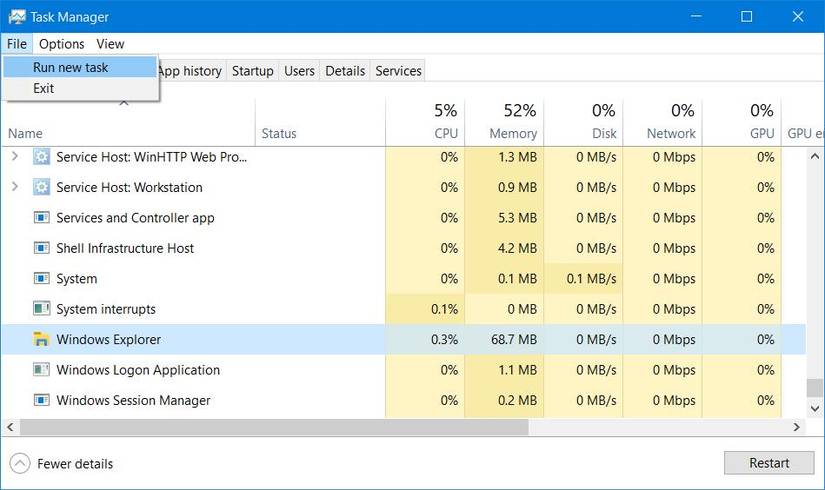Click the Windows Logon Application icon
Image resolution: width=825 pixels, height=490 pixels.
[x=42, y=369]
